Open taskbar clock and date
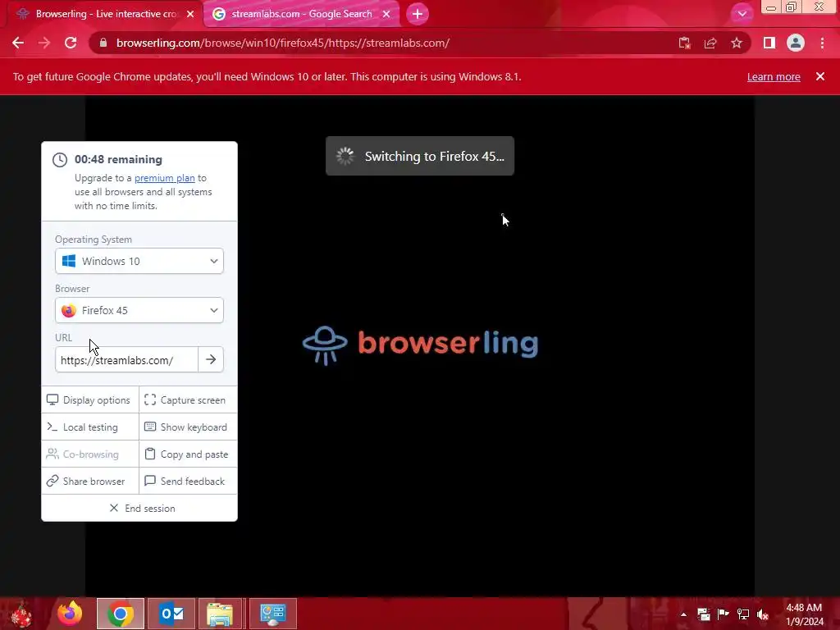This screenshot has width=840, height=630. point(804,614)
